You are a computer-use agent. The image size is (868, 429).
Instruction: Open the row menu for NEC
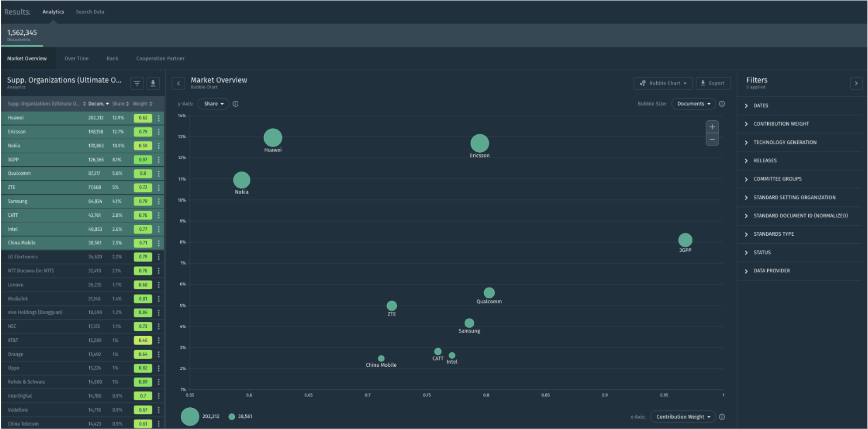[159, 326]
